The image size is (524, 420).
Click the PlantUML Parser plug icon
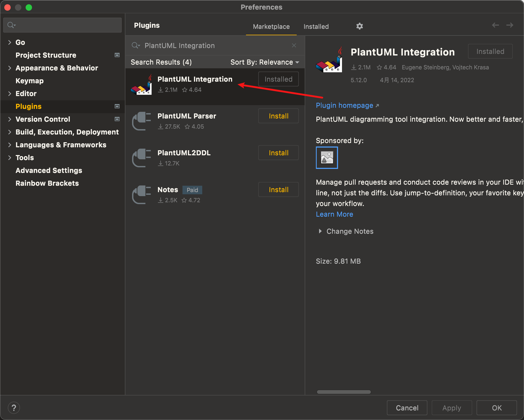[x=141, y=121]
